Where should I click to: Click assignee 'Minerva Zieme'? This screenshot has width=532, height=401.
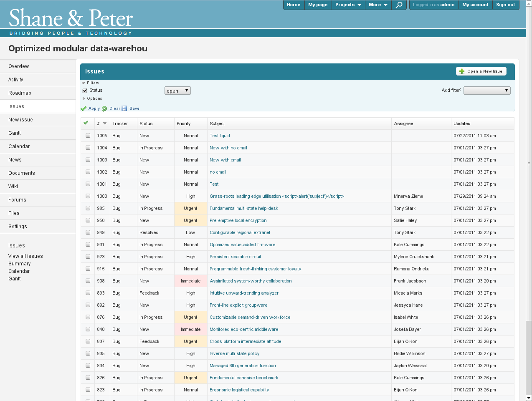(x=408, y=196)
